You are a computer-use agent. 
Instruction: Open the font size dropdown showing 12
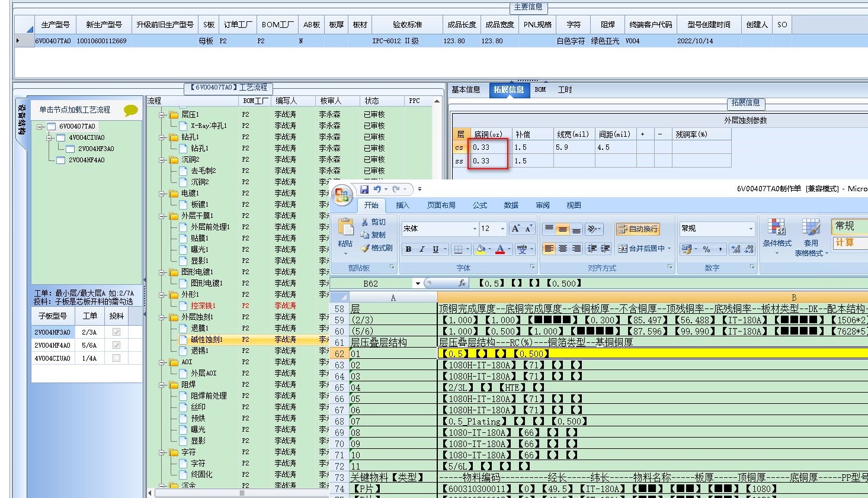(x=503, y=229)
